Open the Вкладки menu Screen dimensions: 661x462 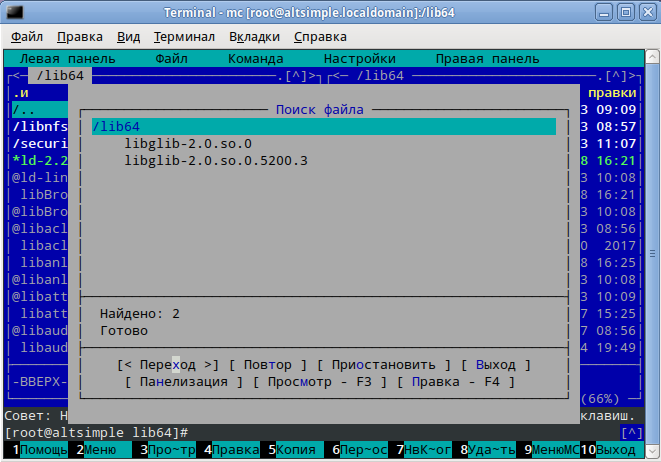[254, 37]
